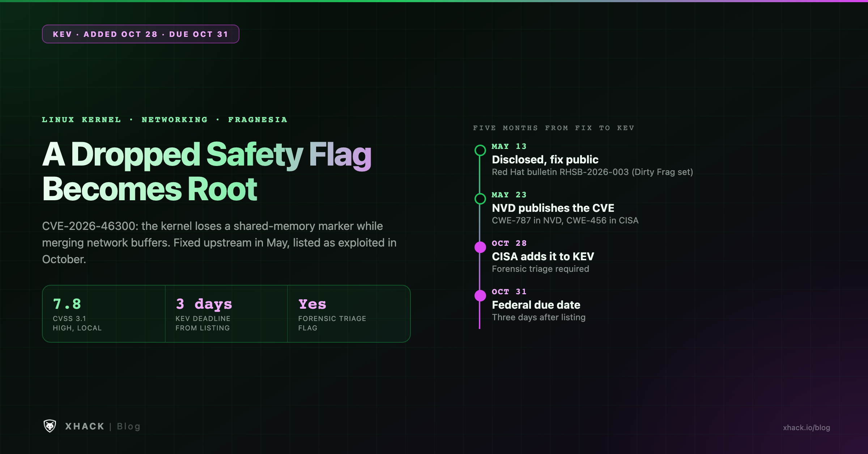
Task: Click Federal due date title
Action: click(536, 305)
